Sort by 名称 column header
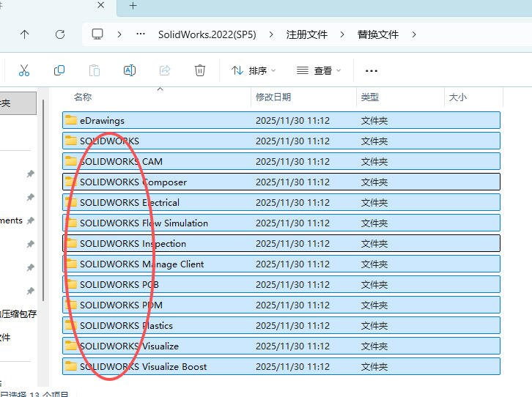 click(x=83, y=97)
